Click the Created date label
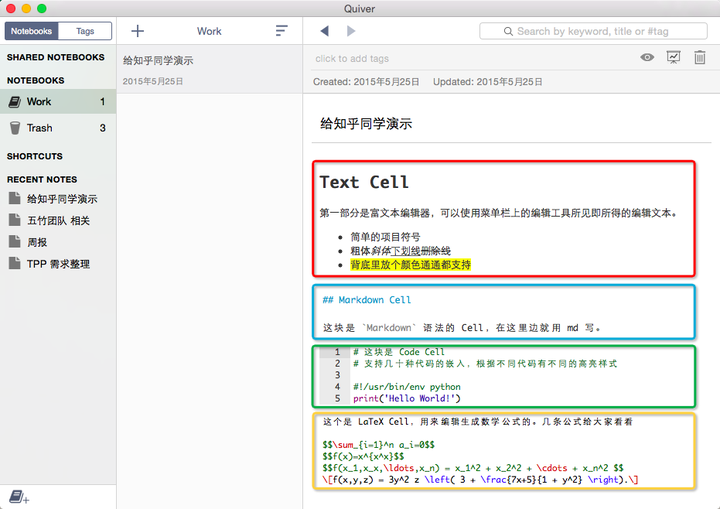This screenshot has width=720, height=509. pos(366,82)
